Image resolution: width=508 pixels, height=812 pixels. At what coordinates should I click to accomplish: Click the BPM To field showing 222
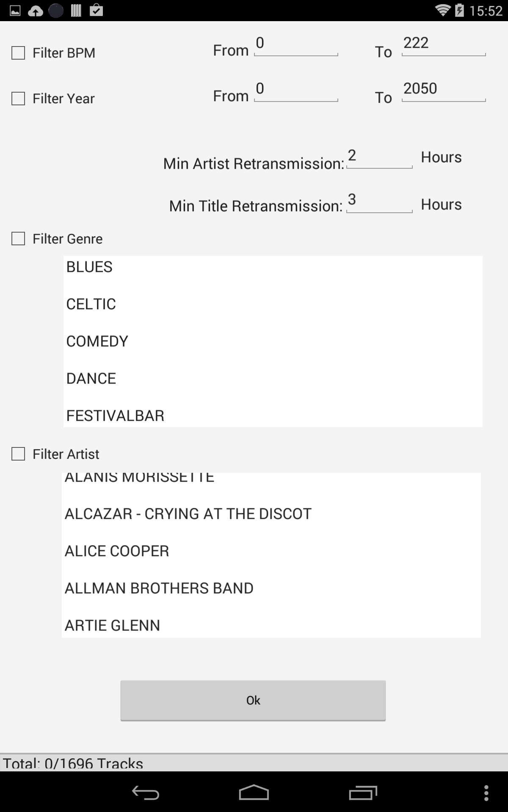(x=443, y=45)
